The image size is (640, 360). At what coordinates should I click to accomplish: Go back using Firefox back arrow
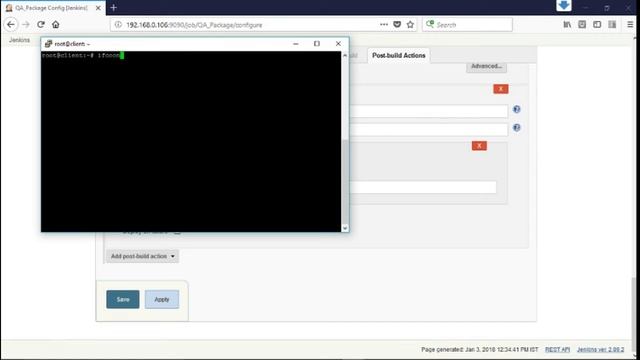pos(11,24)
